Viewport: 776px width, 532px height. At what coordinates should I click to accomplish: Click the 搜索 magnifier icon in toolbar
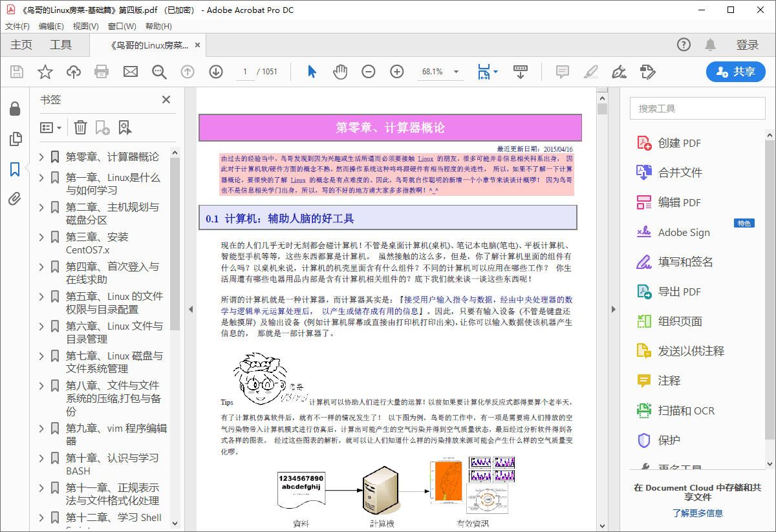click(158, 72)
